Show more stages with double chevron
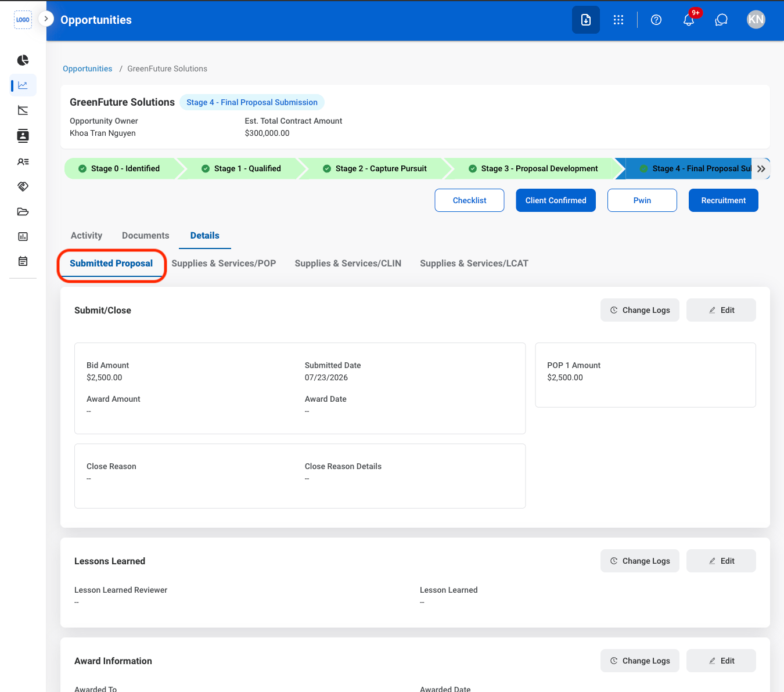 tap(761, 168)
